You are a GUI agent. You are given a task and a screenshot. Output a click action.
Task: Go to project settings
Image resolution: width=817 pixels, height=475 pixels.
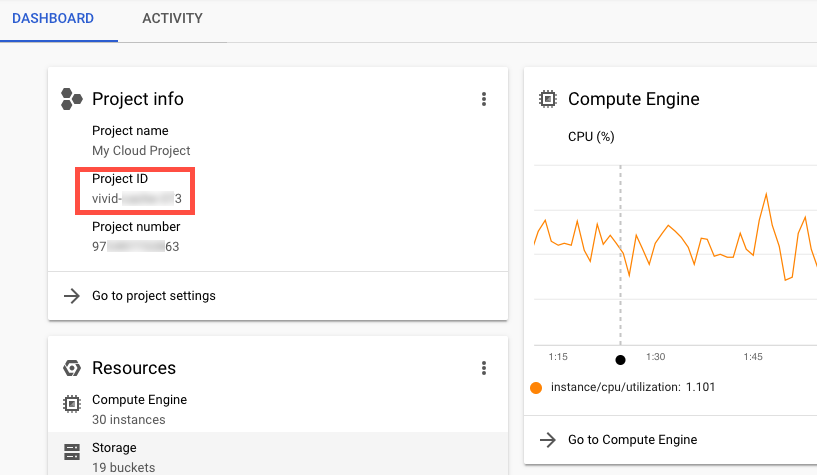pos(153,296)
